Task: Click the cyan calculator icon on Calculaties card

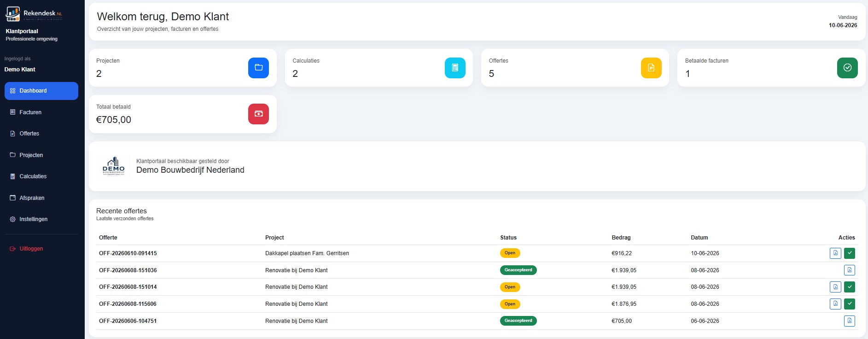Action: coord(455,68)
